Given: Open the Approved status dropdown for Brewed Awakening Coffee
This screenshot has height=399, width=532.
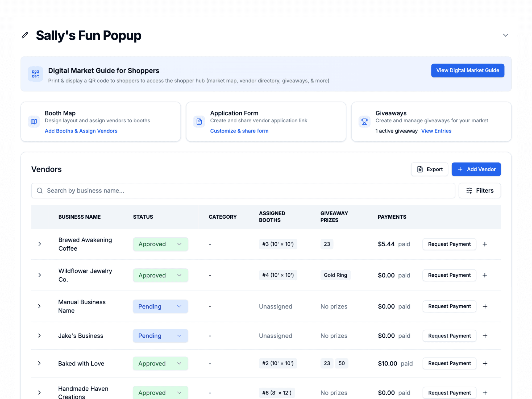Looking at the screenshot, I should [160, 244].
